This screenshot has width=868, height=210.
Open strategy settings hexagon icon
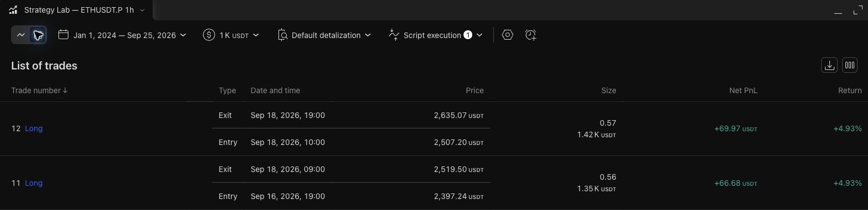(508, 35)
